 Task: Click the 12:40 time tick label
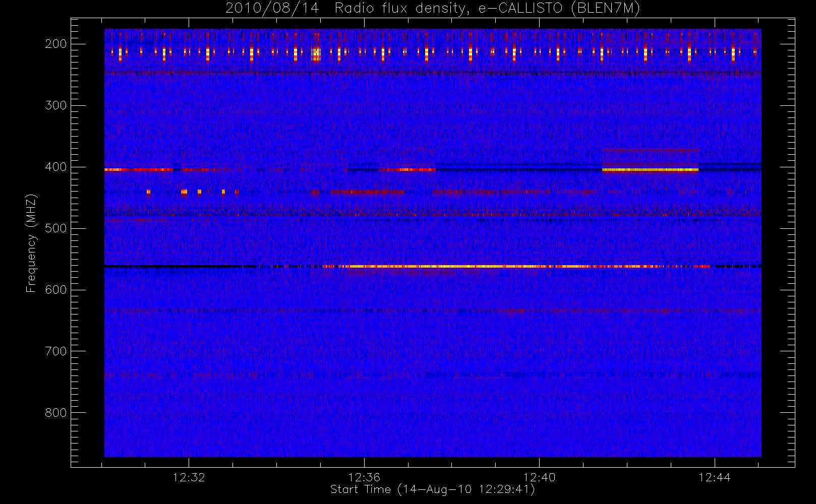coord(539,477)
